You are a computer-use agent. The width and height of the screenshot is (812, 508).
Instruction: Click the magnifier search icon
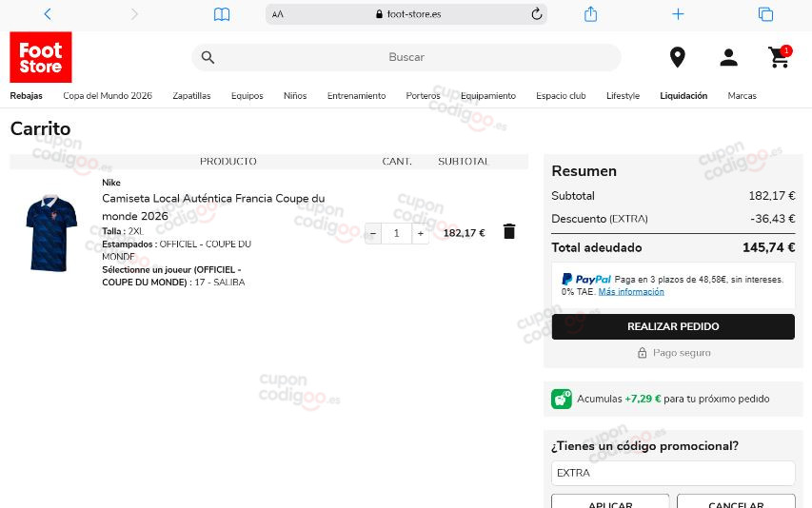[x=208, y=57]
